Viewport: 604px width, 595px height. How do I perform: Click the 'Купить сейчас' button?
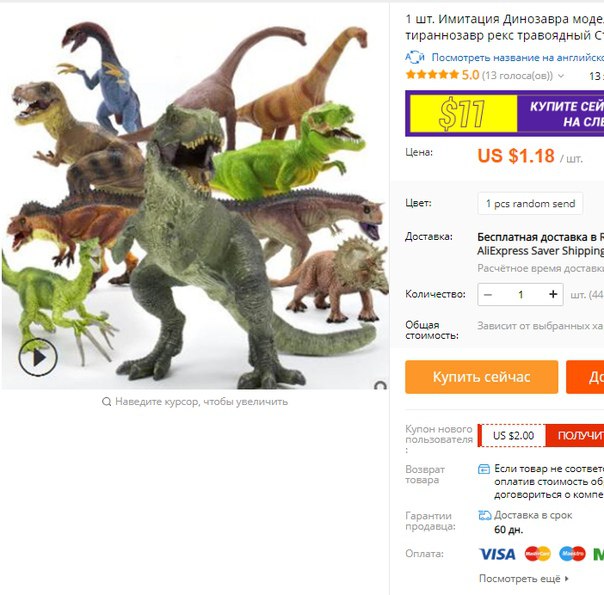click(482, 377)
